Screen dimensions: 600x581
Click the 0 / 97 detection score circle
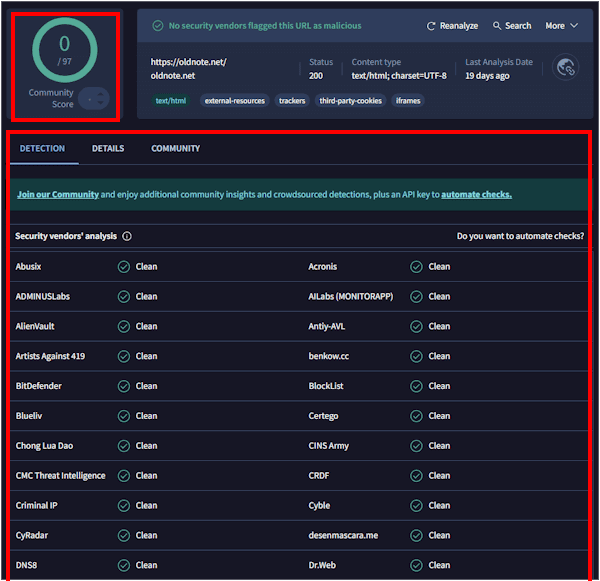65,50
